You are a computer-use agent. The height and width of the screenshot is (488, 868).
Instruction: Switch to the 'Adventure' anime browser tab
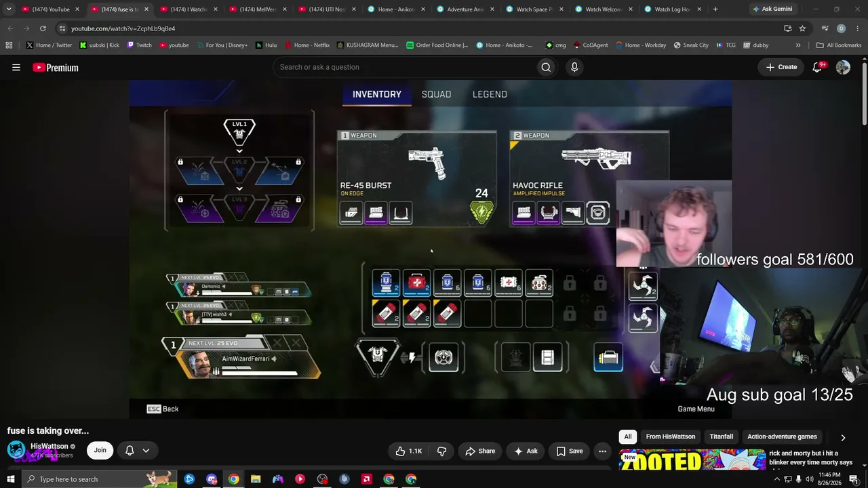tap(465, 9)
